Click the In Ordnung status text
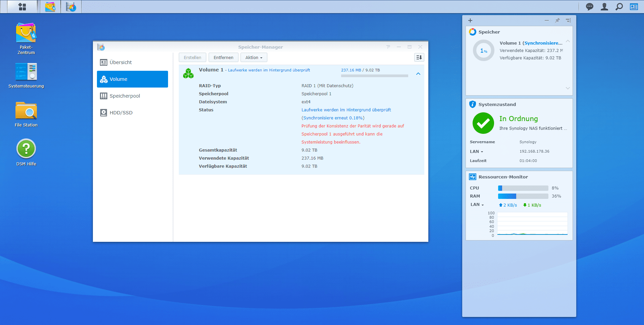This screenshot has width=644, height=325. tap(519, 119)
